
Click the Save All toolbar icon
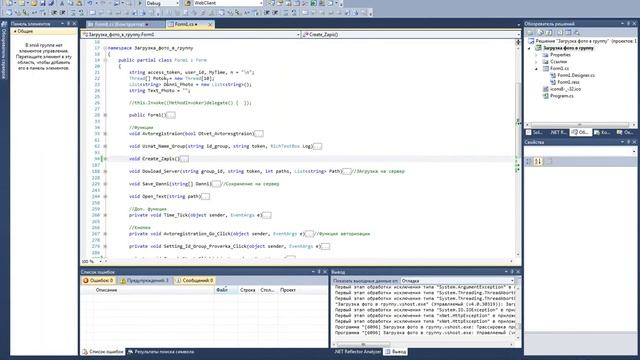click(51, 3)
